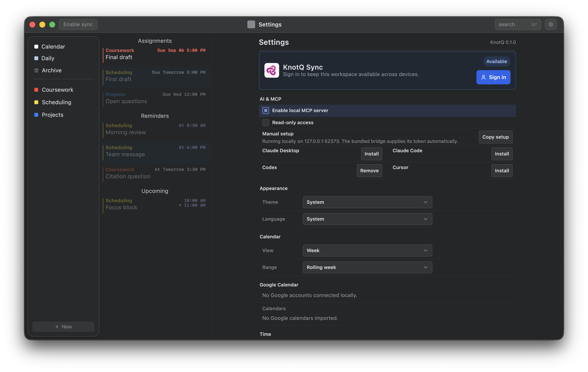Select the Coursework list
Viewport: 588px width, 372px height.
click(x=63, y=90)
